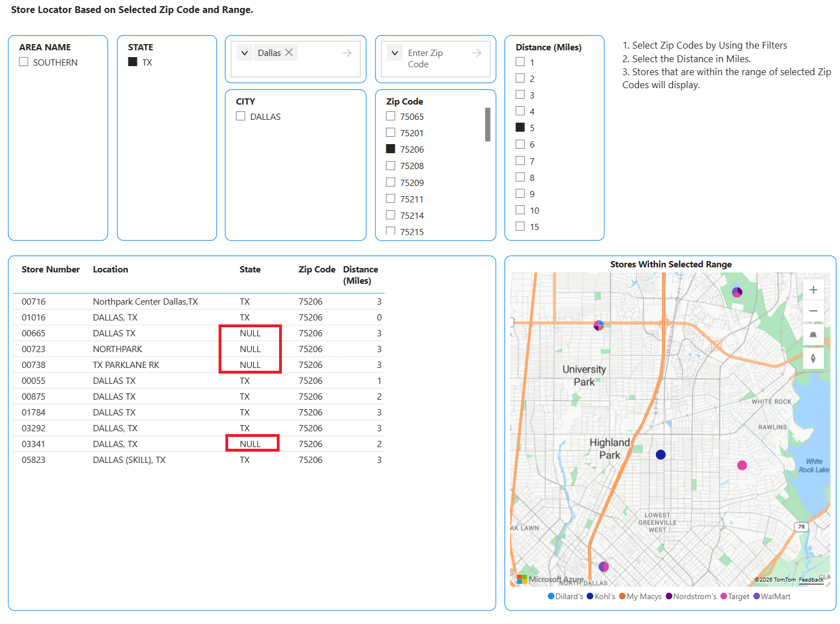Screen dimensions: 840x624
Task: Select distance 3 miles checkbox
Action: [520, 94]
